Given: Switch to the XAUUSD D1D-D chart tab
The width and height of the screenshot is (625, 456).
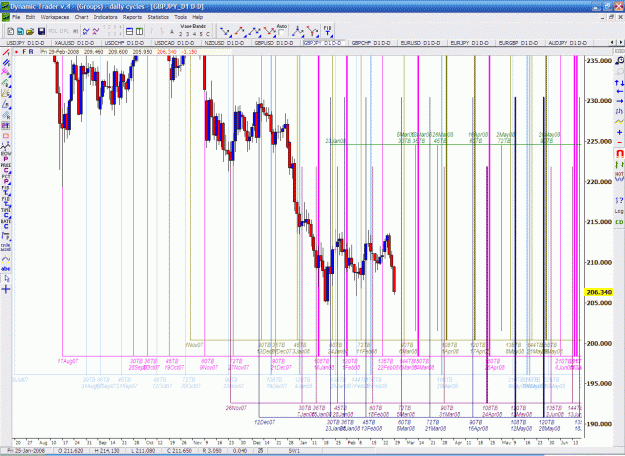Looking at the screenshot, I should [x=75, y=43].
